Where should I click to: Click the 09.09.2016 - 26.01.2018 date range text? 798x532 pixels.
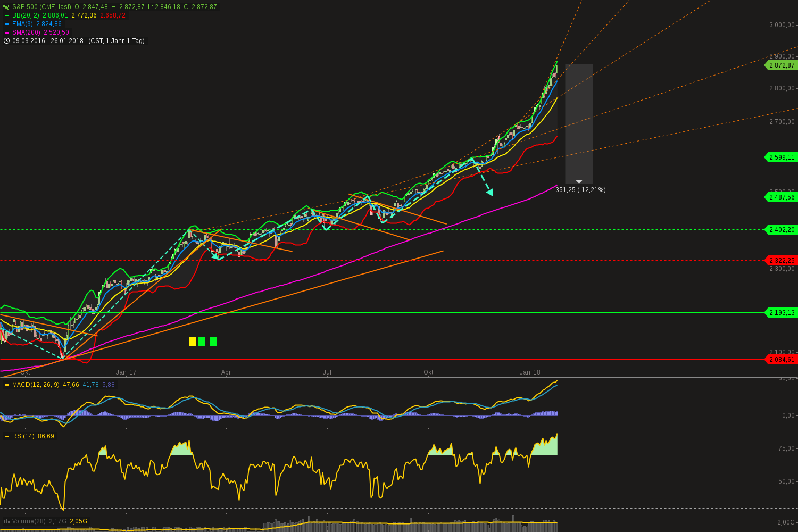tap(49, 41)
